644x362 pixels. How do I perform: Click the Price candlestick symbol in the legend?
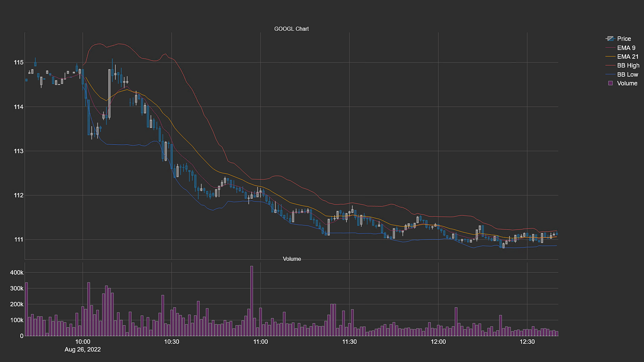tap(610, 39)
